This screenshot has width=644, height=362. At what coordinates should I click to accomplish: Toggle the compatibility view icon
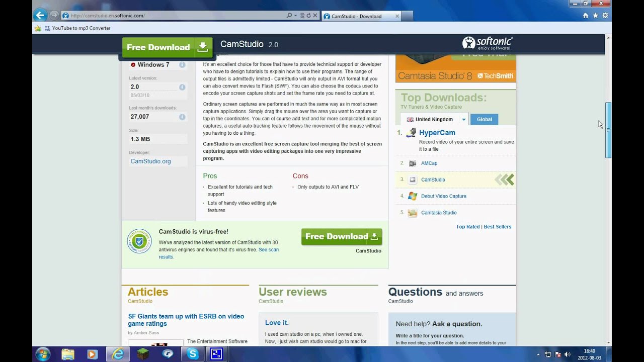coord(302,16)
